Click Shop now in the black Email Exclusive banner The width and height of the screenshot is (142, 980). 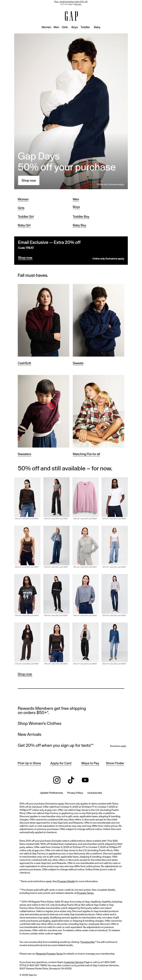tap(25, 257)
